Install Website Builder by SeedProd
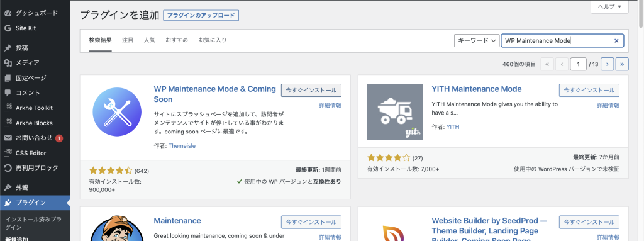The height and width of the screenshot is (241, 644). (x=589, y=222)
